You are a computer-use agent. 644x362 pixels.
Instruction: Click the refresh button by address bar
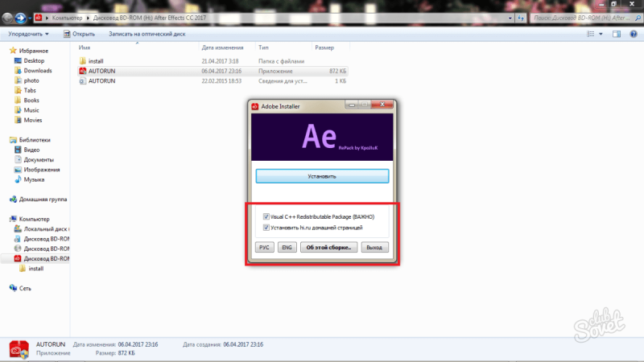(x=521, y=18)
